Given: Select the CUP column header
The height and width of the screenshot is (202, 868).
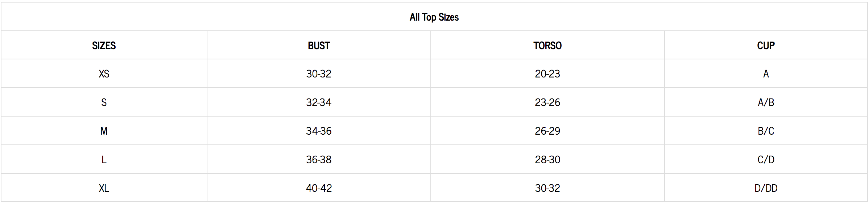Looking at the screenshot, I should point(766,46).
